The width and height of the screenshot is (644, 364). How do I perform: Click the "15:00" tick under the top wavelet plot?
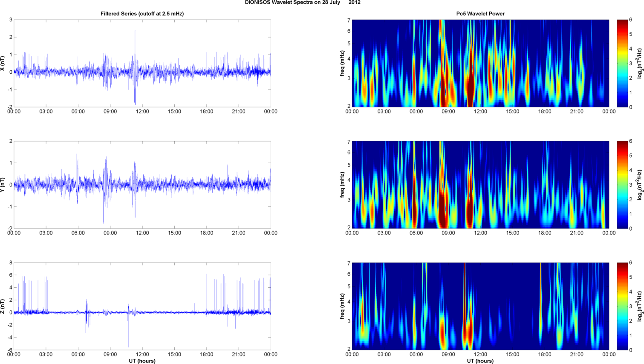(x=512, y=112)
